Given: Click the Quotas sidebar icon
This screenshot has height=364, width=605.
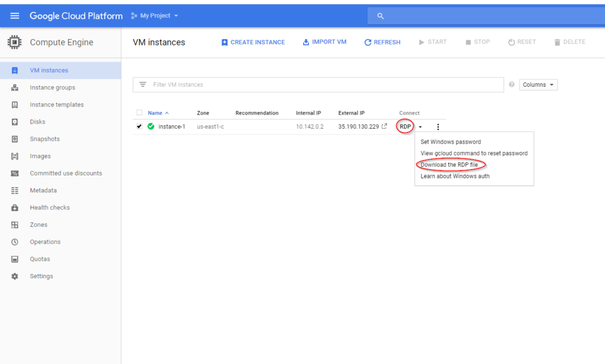Looking at the screenshot, I should tap(15, 259).
